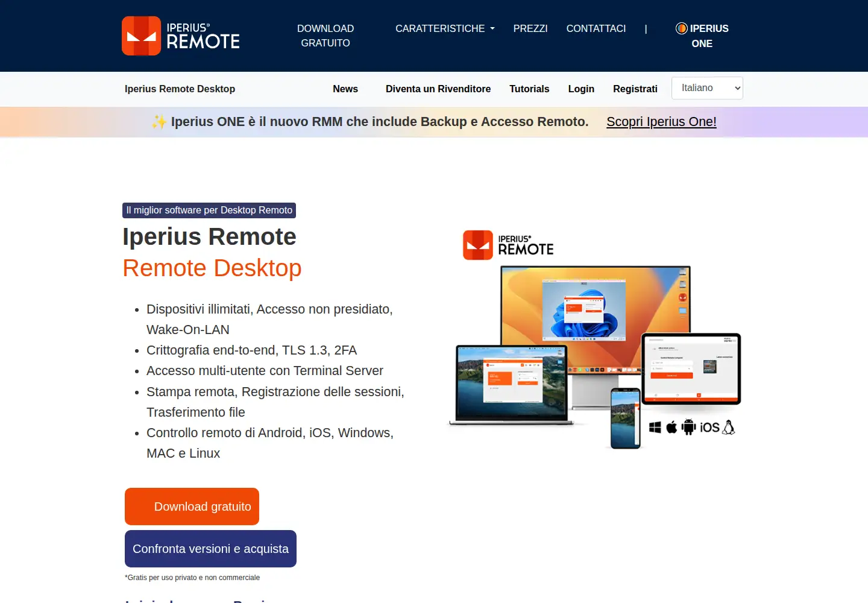This screenshot has height=603, width=868.
Task: Click the Iperius Remote logo above devices image
Action: coord(508,245)
